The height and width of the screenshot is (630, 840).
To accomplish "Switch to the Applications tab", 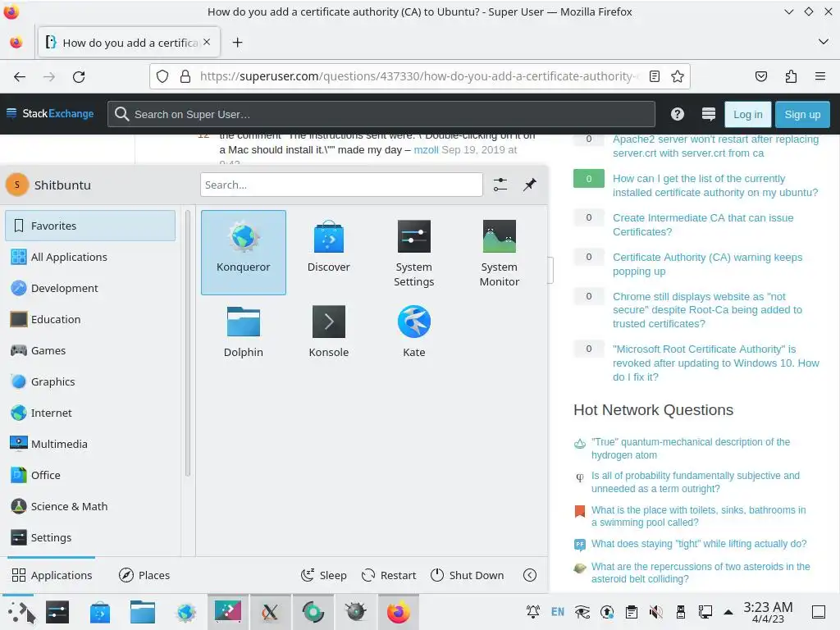I will click(52, 575).
